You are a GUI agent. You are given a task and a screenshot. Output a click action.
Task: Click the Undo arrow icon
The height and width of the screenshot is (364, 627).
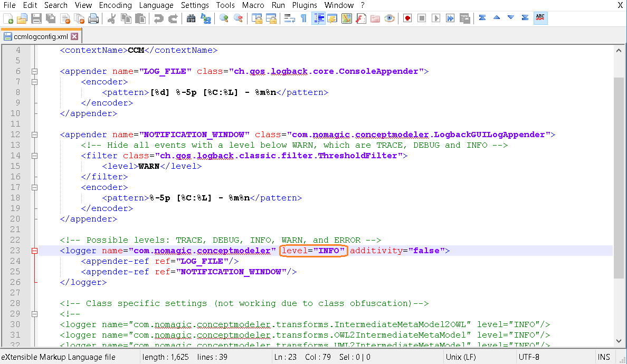[x=158, y=18]
